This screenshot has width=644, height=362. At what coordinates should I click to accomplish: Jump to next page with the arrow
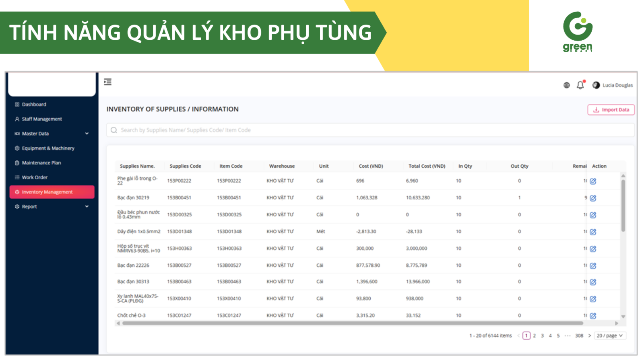click(590, 335)
